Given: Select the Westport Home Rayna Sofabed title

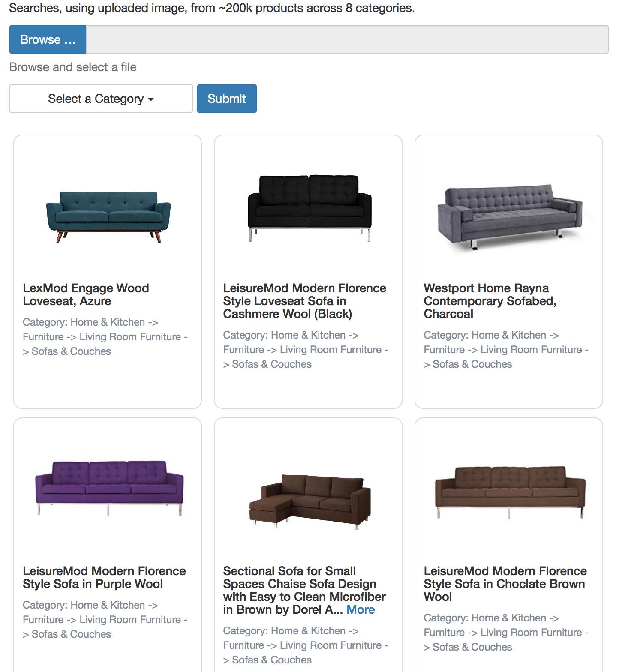Looking at the screenshot, I should pyautogui.click(x=490, y=301).
